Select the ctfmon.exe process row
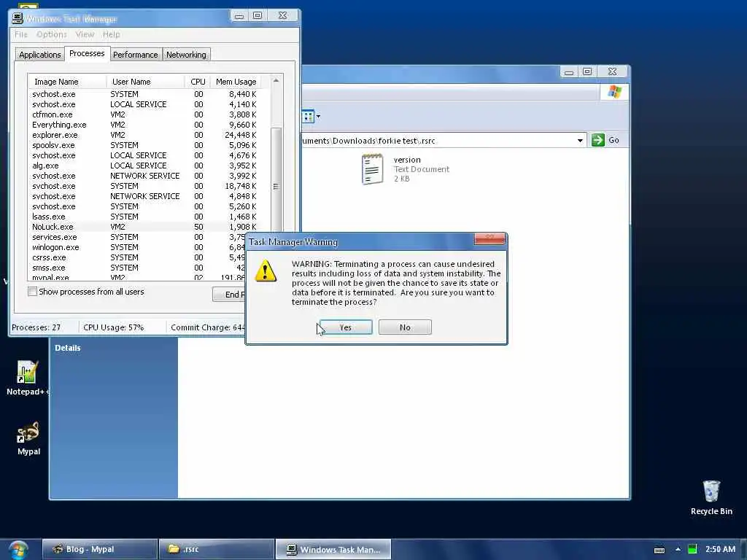Viewport: 747px width, 560px height. click(x=144, y=114)
